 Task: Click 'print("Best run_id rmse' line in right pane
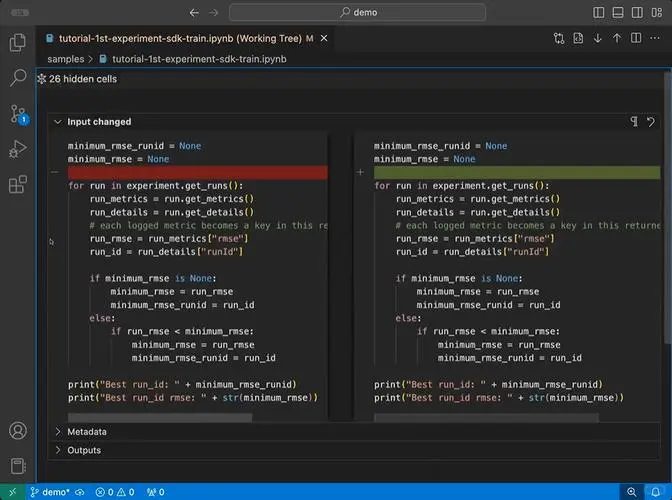[x=498, y=398]
